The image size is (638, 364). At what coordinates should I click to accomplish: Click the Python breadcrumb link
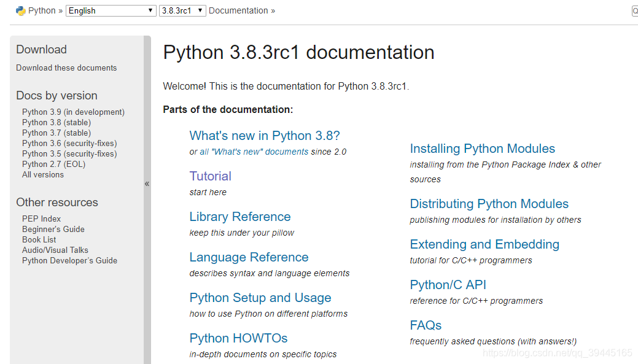pos(42,10)
